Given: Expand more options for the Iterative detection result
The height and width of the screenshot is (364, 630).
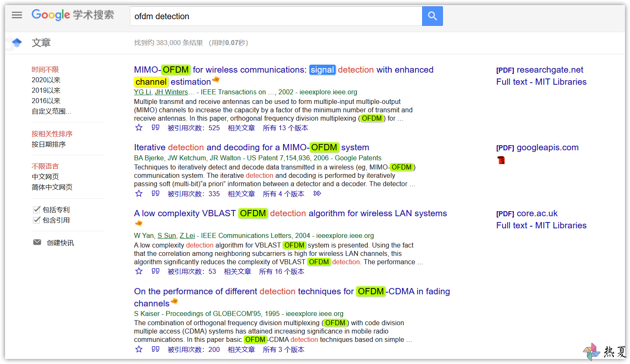Looking at the screenshot, I should point(317,193).
